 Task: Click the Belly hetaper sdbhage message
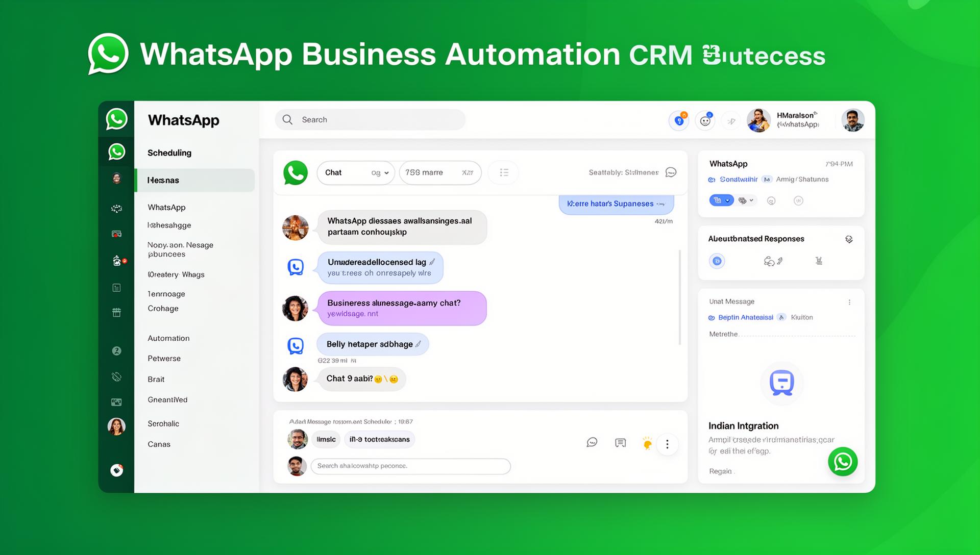point(373,344)
